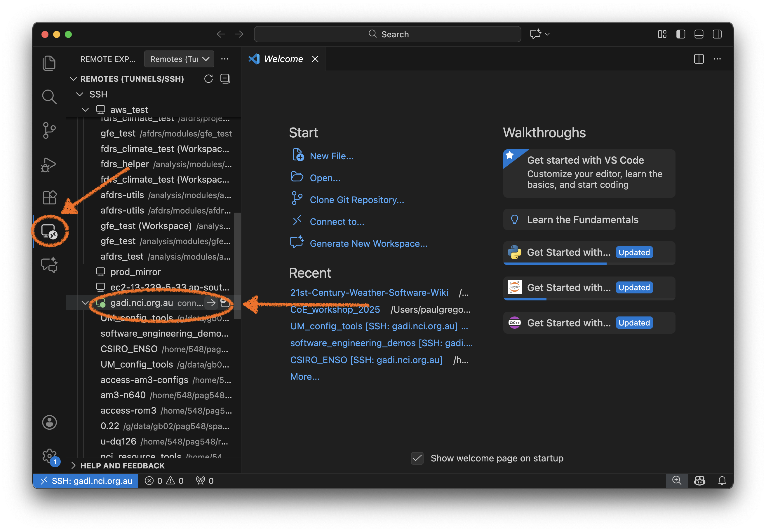The height and width of the screenshot is (532, 766).
Task: Click the notifications bell in the status bar
Action: [x=722, y=480]
